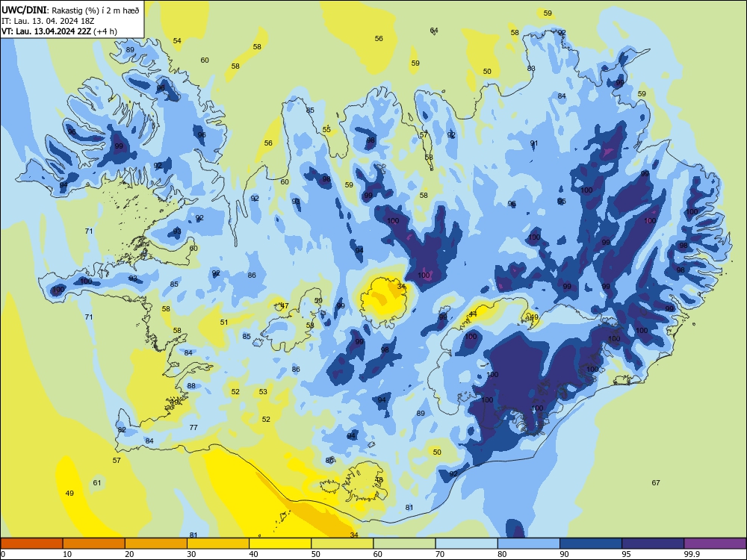Viewport: 747px width, 560px height.
Task: Click the medium blue 80–90 legend swatch
Action: tap(529, 544)
